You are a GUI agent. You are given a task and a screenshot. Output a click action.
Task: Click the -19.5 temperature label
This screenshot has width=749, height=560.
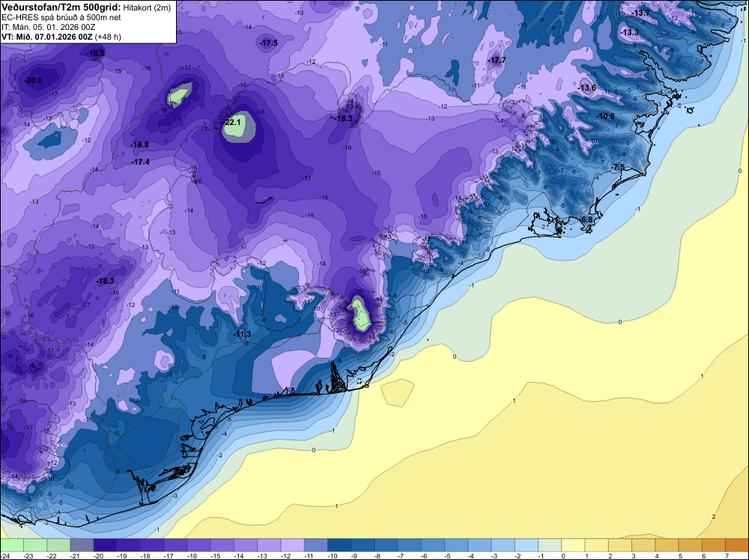point(95,53)
